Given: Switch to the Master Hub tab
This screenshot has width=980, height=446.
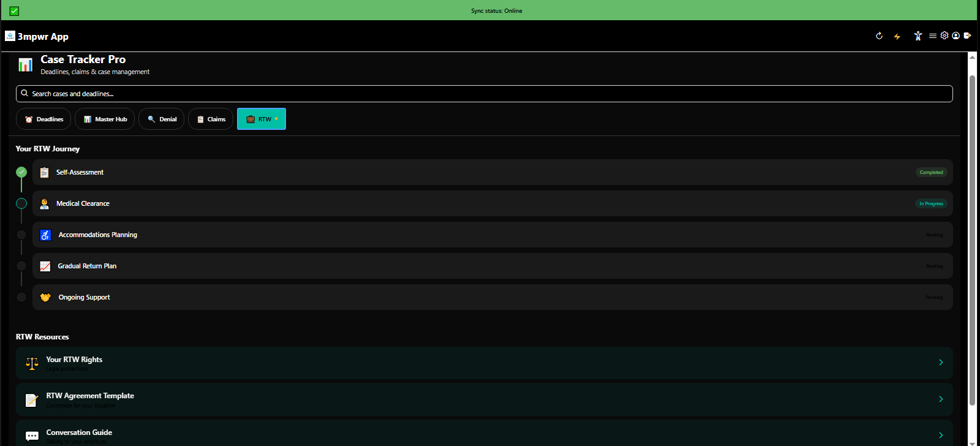Looking at the screenshot, I should coord(105,119).
